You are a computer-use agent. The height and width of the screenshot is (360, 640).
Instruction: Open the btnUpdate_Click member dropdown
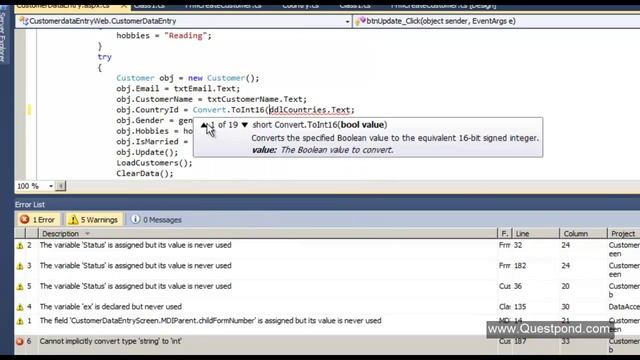click(x=496, y=21)
